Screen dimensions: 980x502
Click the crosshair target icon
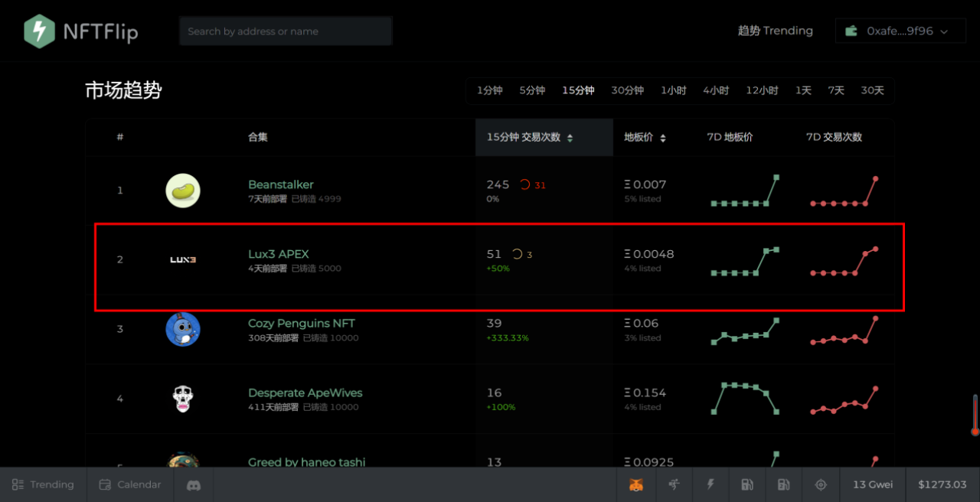pyautogui.click(x=821, y=484)
